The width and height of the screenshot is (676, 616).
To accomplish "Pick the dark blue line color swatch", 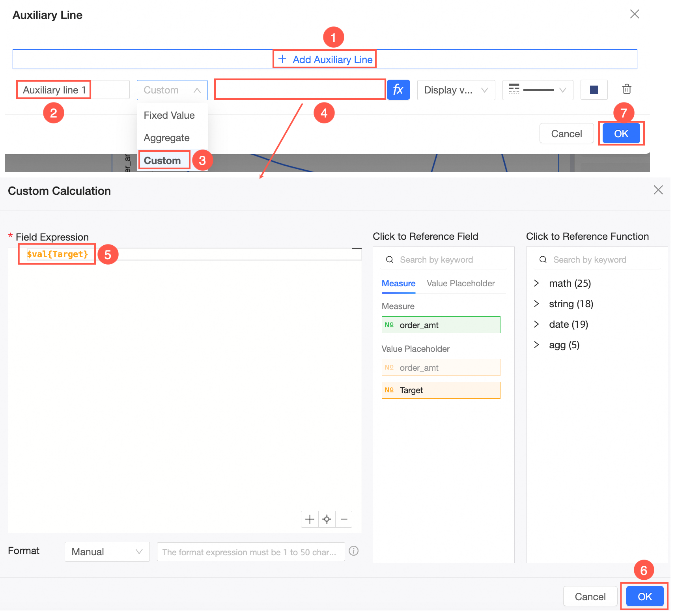I will [594, 90].
